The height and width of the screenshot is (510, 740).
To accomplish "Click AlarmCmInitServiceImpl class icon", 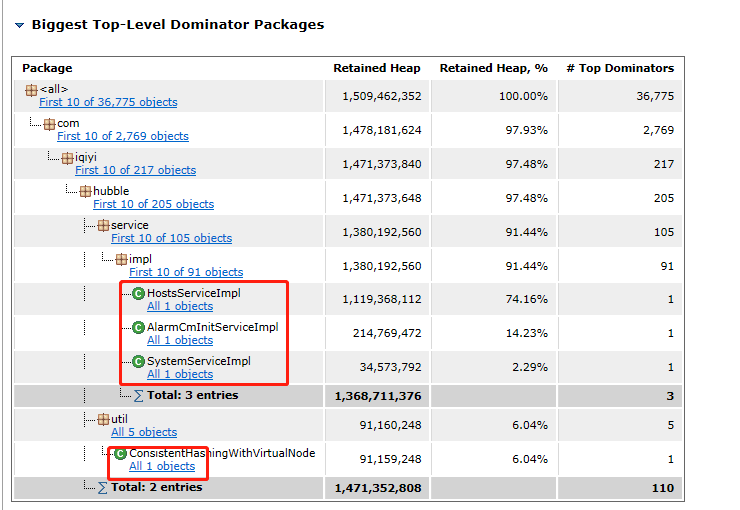I will click(x=138, y=327).
